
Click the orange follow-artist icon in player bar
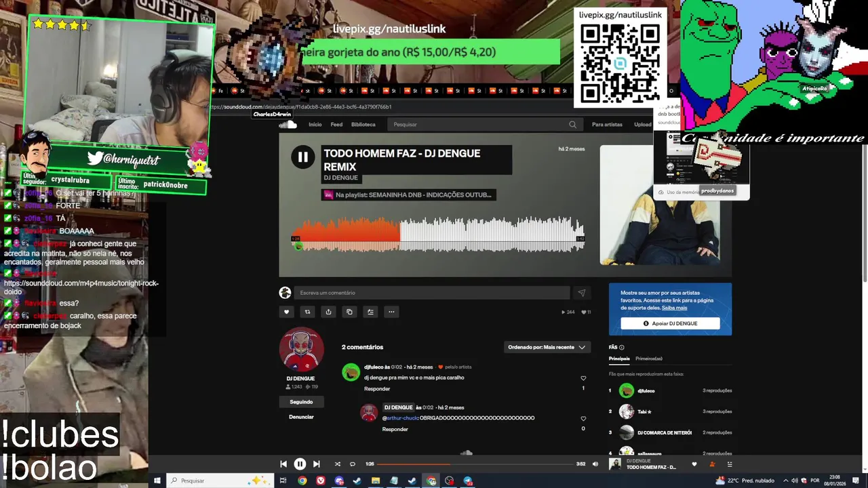tap(712, 464)
